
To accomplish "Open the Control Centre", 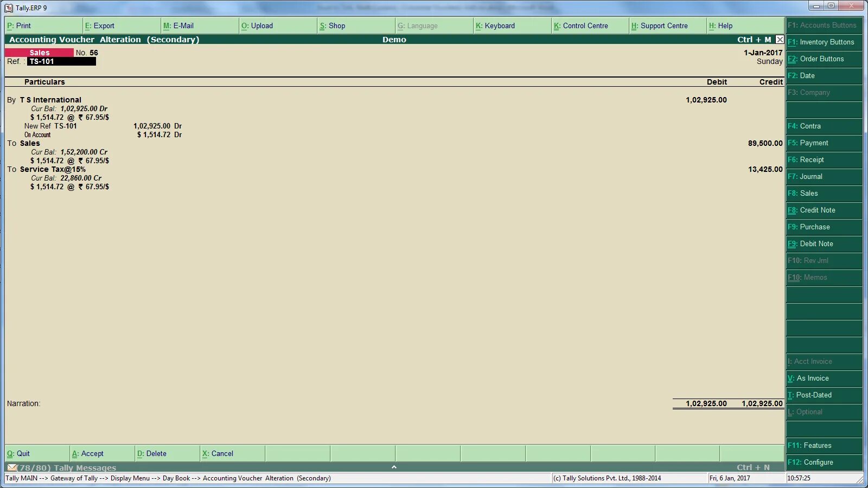I will 590,25.
